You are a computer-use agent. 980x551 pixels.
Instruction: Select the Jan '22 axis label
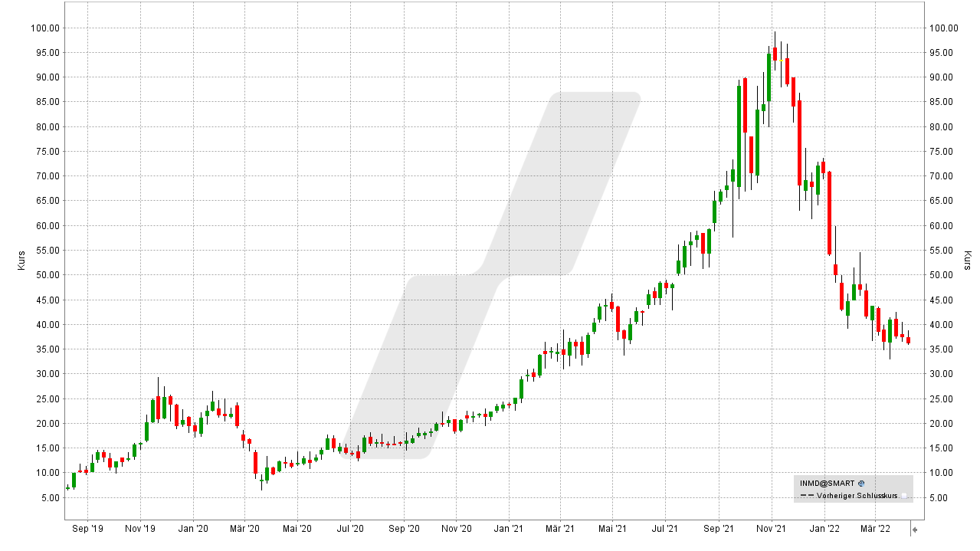coord(824,529)
